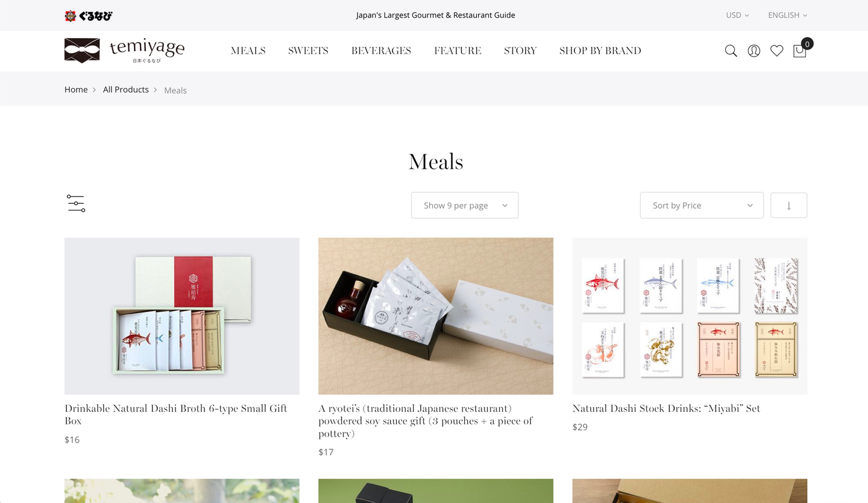Select the Dashi Broth Small Gift Box image

(x=182, y=316)
